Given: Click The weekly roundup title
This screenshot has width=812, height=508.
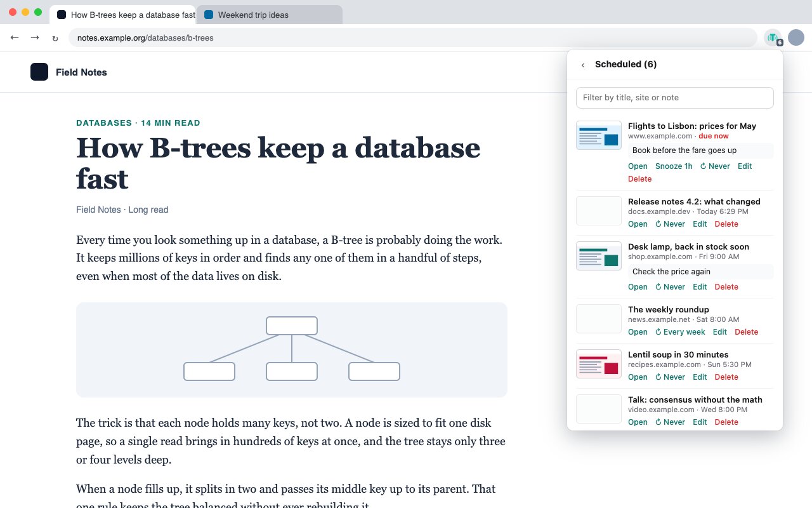Looking at the screenshot, I should tap(669, 310).
